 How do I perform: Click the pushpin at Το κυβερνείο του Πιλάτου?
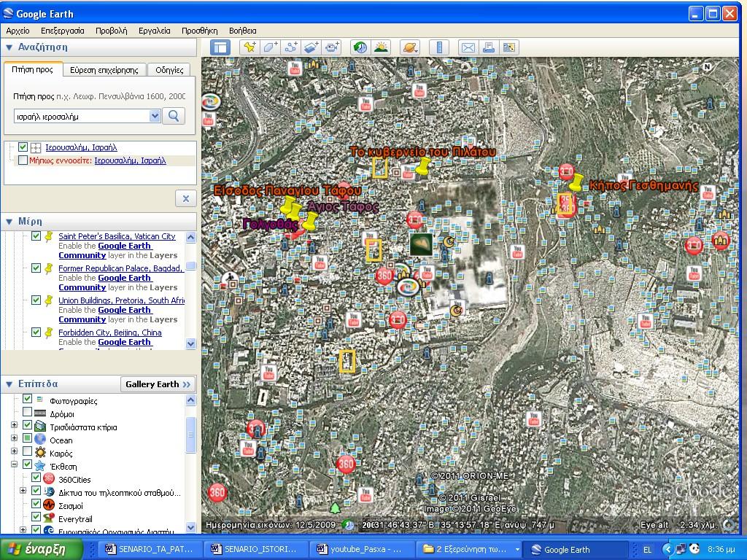[422, 166]
